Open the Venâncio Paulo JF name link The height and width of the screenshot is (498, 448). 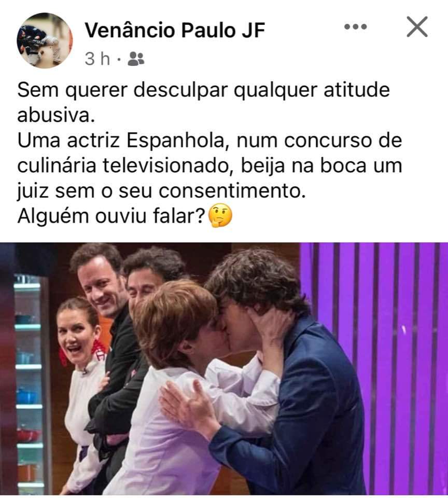point(175,31)
